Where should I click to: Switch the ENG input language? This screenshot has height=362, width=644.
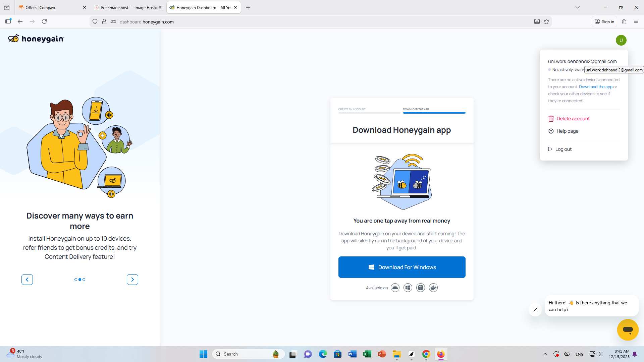[579, 354]
